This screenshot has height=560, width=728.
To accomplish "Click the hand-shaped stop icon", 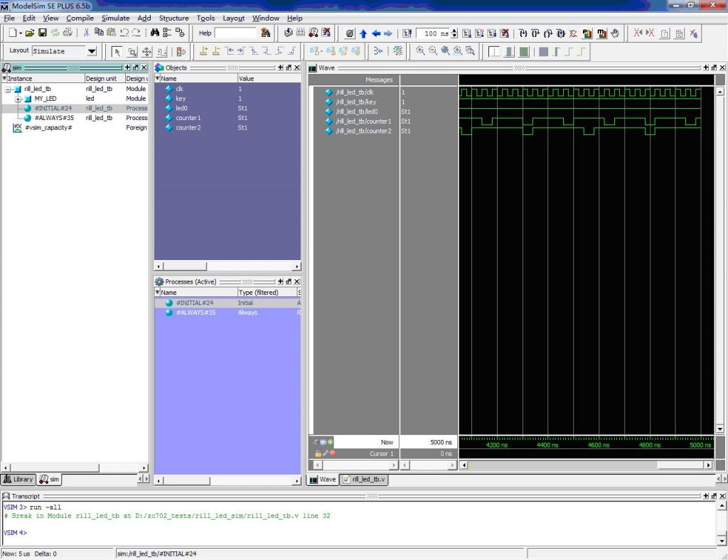I will coord(615,33).
